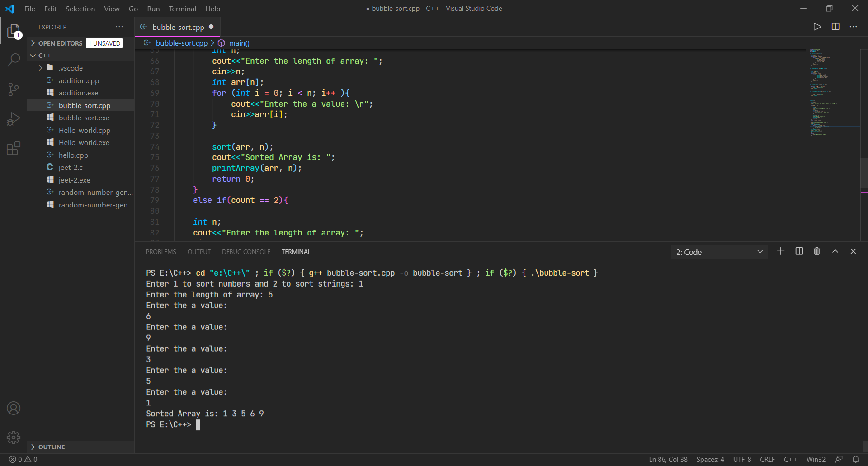Select the TERMINAL panel tab

click(296, 252)
